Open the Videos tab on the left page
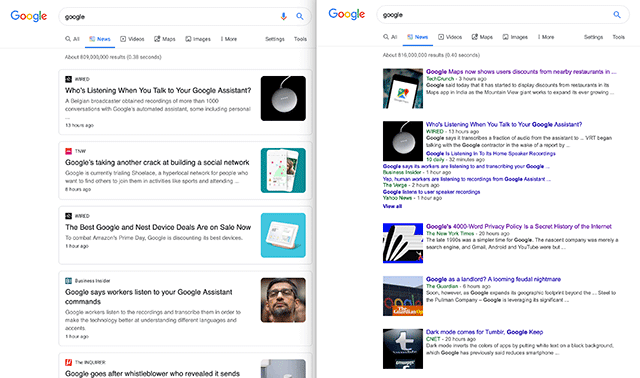The image size is (640, 378). point(132,39)
